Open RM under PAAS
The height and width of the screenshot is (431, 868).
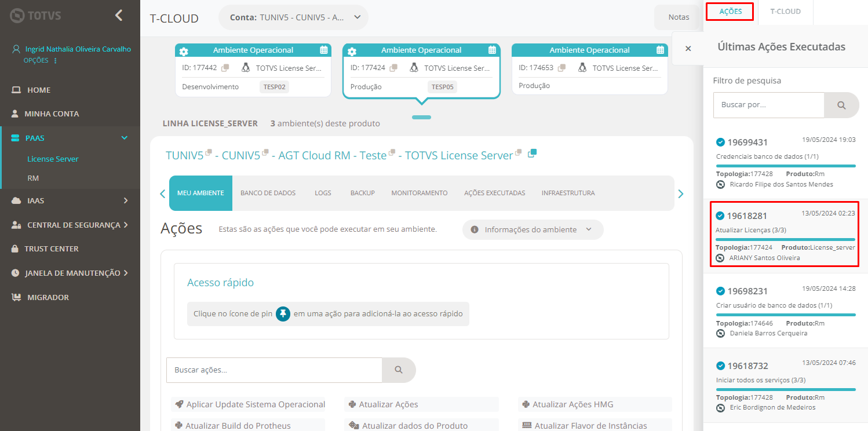click(33, 178)
